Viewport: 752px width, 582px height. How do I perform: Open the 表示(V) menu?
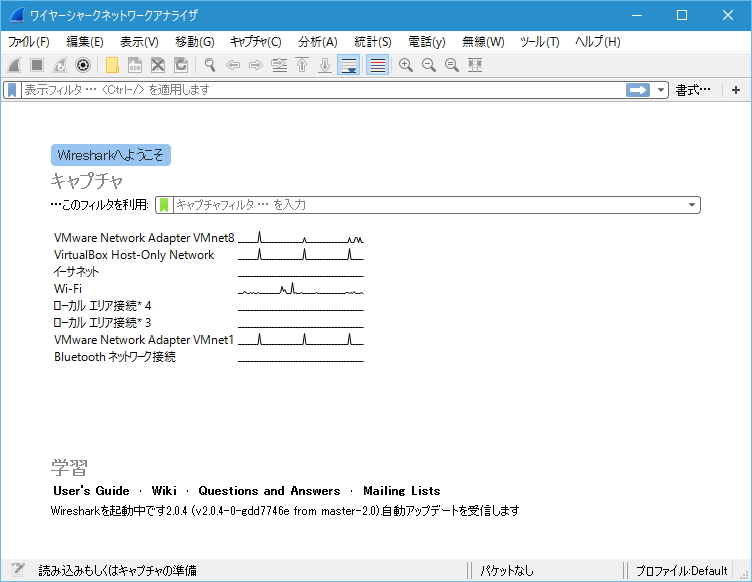tap(139, 42)
